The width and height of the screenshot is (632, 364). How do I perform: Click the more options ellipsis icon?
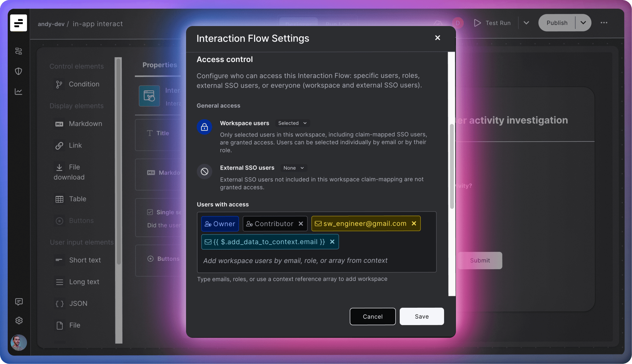click(x=604, y=23)
